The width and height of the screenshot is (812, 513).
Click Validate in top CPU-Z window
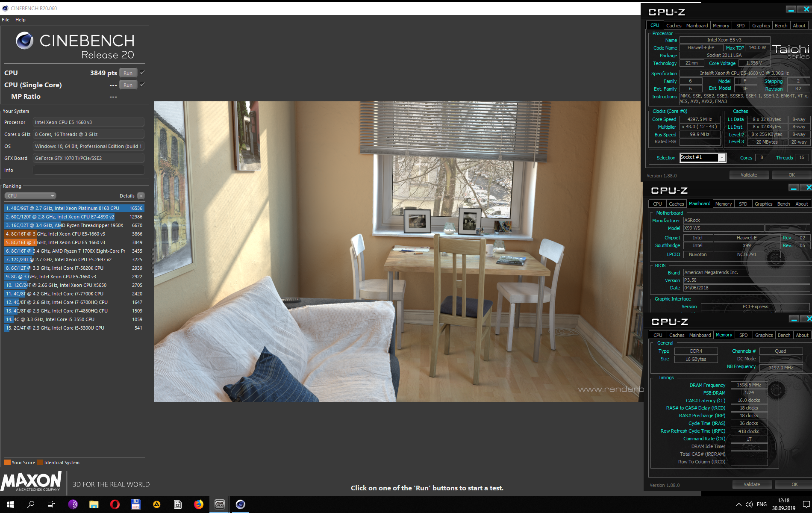click(x=749, y=175)
